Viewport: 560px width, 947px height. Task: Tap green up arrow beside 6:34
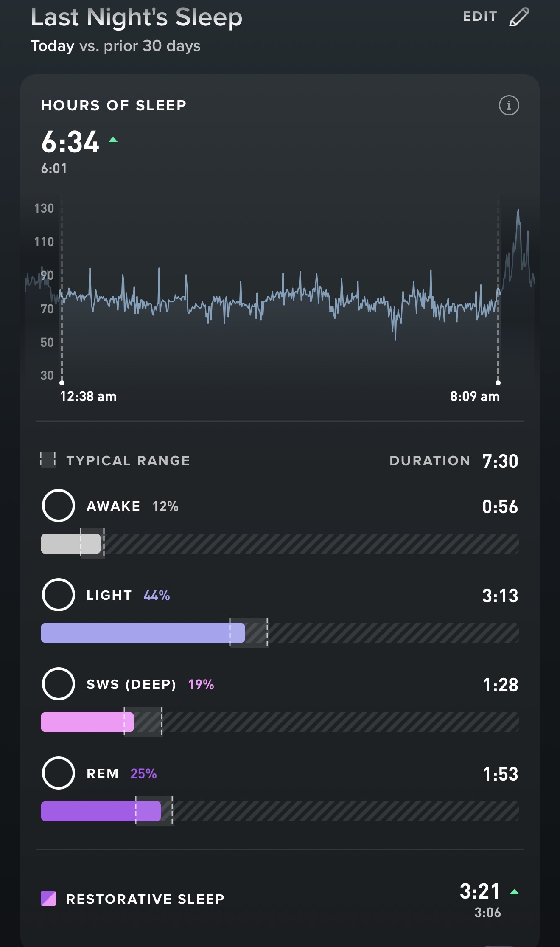click(113, 140)
